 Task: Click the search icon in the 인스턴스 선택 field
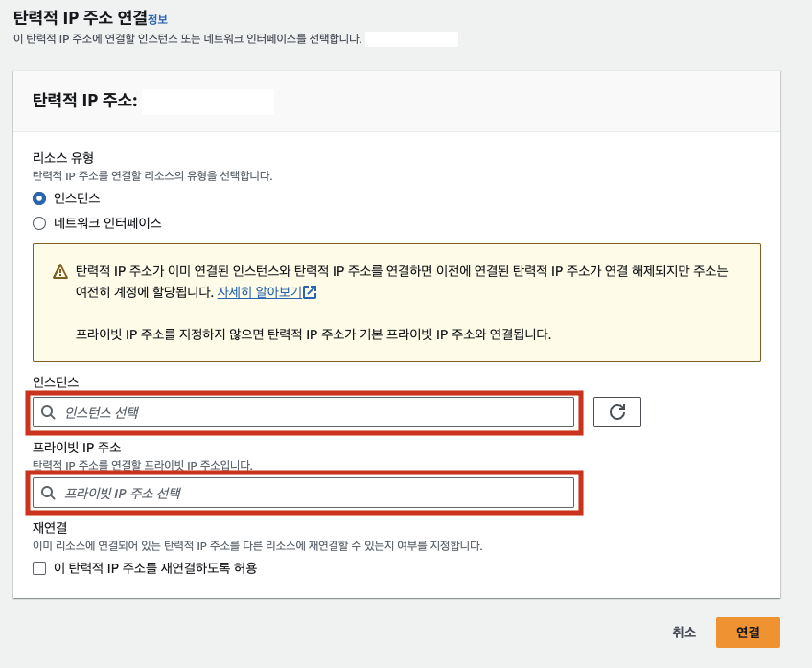coord(48,412)
